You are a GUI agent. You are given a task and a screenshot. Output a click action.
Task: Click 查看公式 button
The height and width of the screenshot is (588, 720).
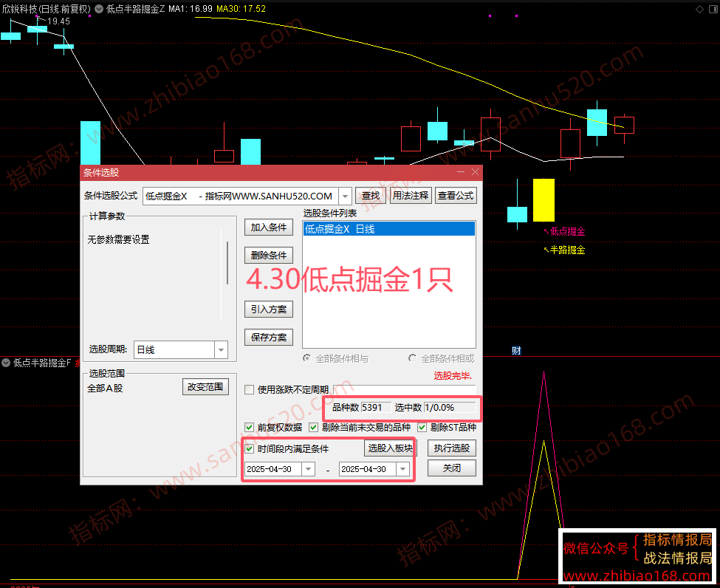456,196
